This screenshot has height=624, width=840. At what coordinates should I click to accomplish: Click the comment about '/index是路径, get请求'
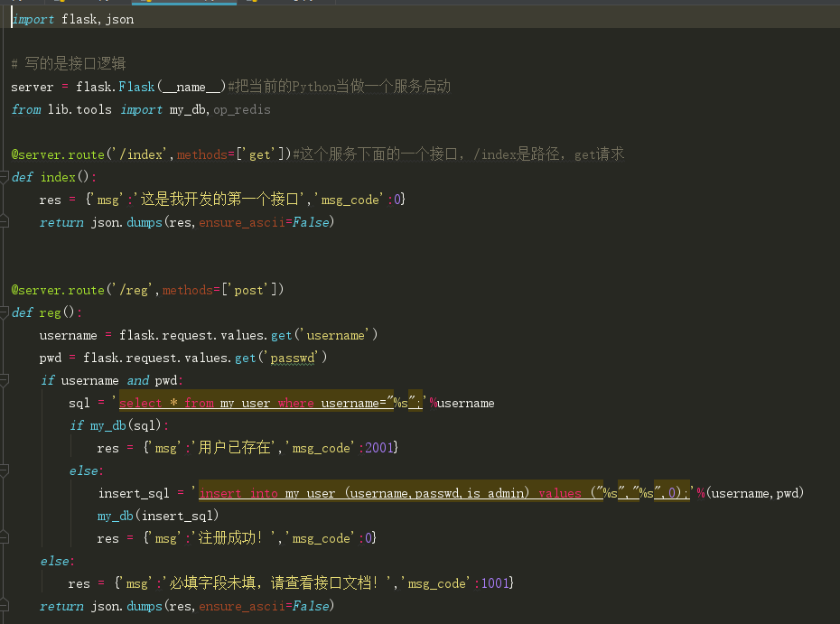click(x=459, y=154)
